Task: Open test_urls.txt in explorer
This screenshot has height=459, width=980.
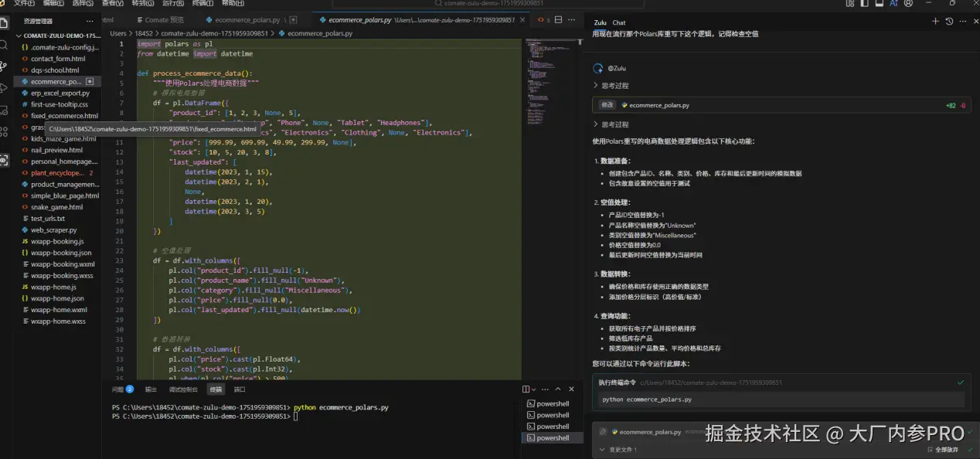Action: [x=48, y=219]
